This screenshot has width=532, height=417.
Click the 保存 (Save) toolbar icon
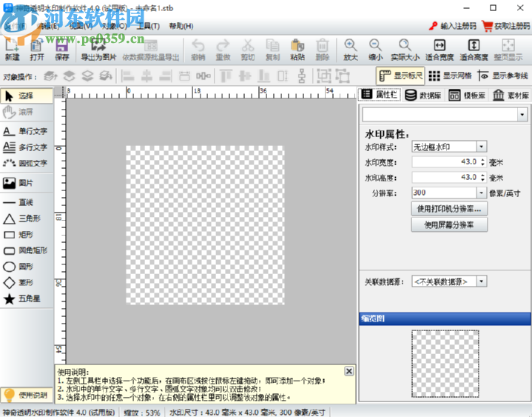61,50
